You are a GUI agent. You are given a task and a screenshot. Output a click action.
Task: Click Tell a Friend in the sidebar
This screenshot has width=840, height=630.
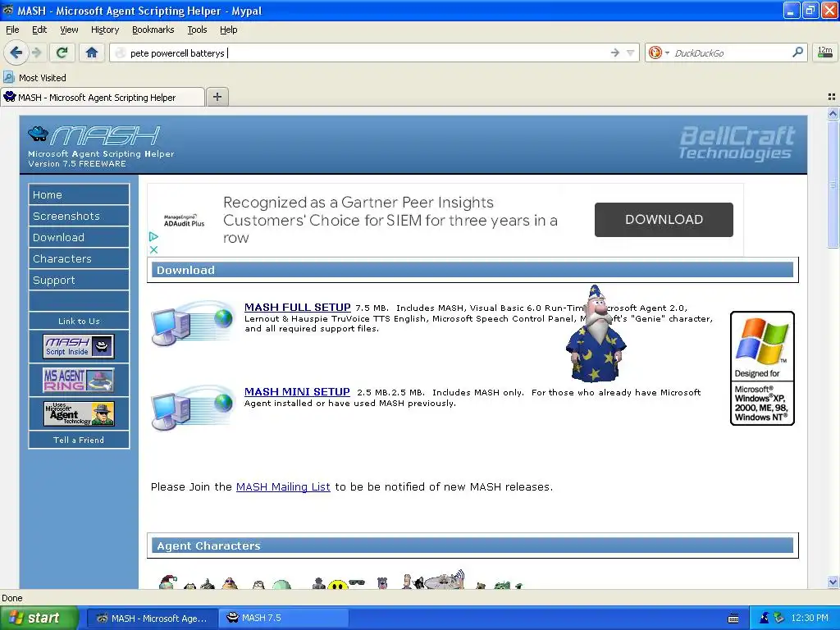click(79, 440)
